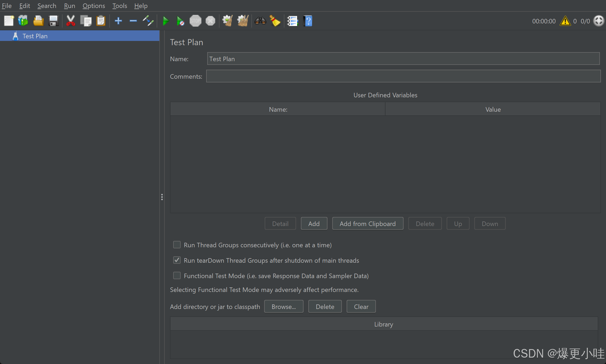This screenshot has width=606, height=364.
Task: Open the Options menu
Action: [x=94, y=6]
